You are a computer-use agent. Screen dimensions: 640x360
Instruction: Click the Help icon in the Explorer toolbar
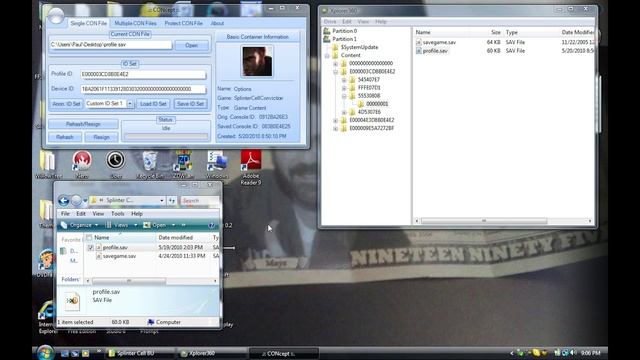[211, 225]
